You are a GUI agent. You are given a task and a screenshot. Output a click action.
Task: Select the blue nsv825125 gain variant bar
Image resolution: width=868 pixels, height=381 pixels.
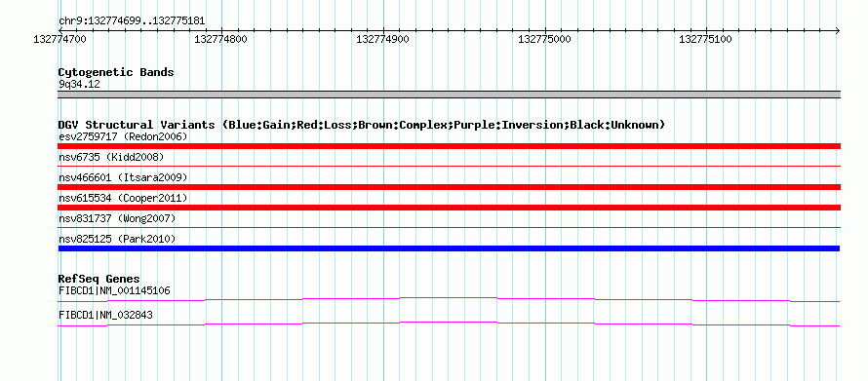[449, 248]
